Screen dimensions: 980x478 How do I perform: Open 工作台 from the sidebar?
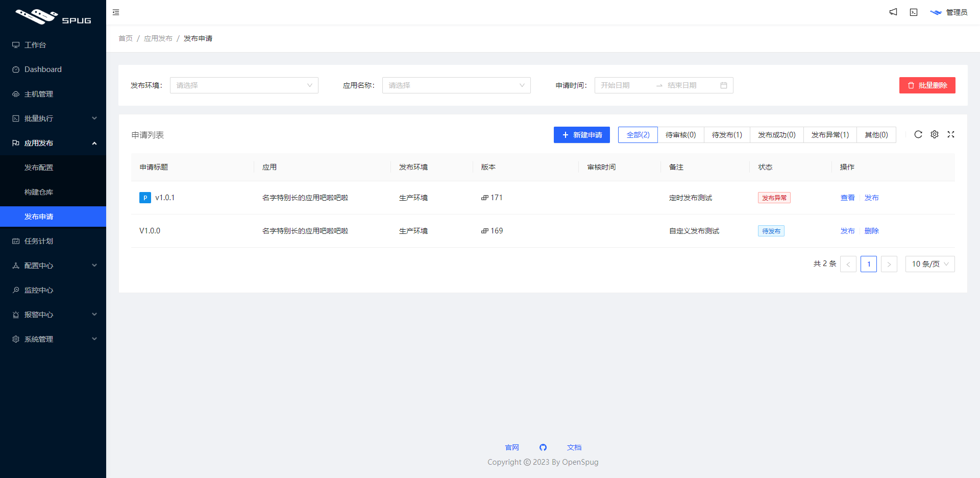(53, 45)
